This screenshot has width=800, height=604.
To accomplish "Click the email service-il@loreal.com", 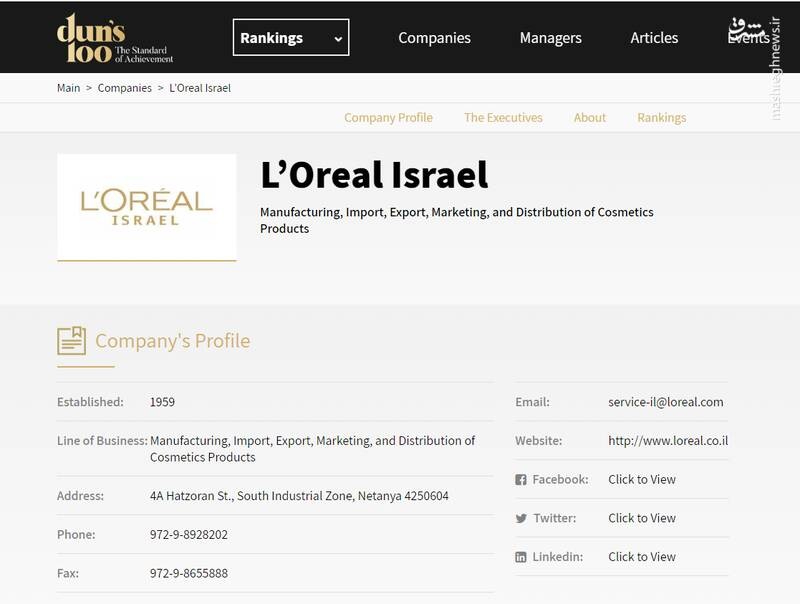I will (665, 402).
